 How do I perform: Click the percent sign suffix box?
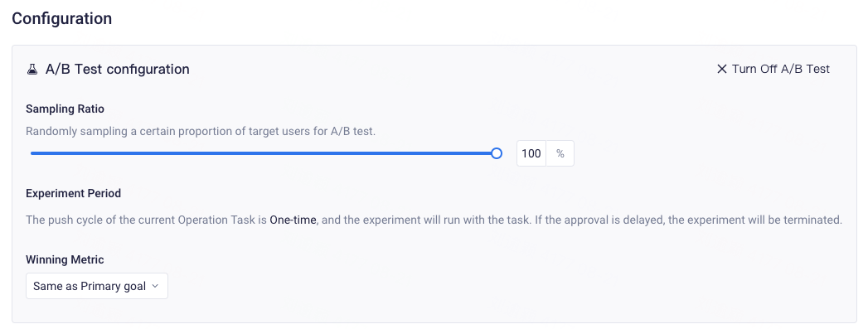pyautogui.click(x=560, y=153)
